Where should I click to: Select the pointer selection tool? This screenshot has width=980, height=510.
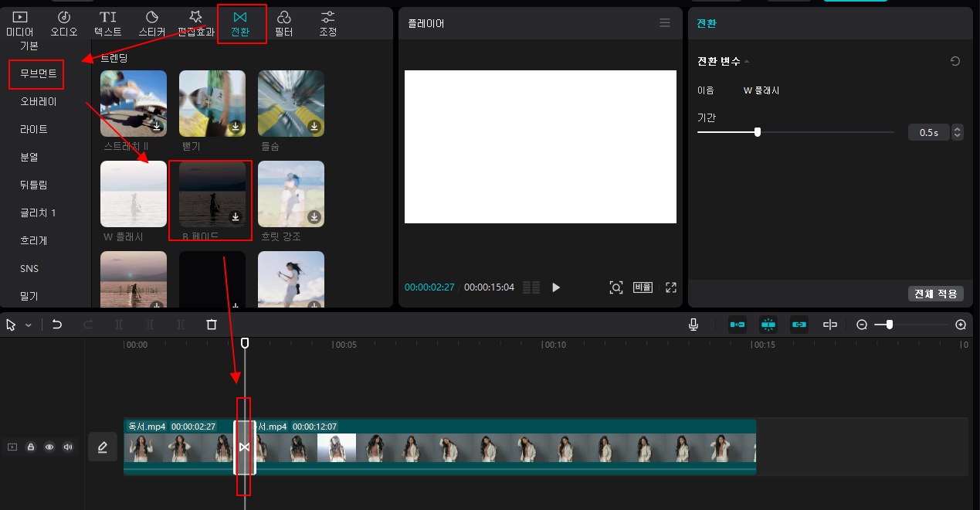pyautogui.click(x=11, y=325)
